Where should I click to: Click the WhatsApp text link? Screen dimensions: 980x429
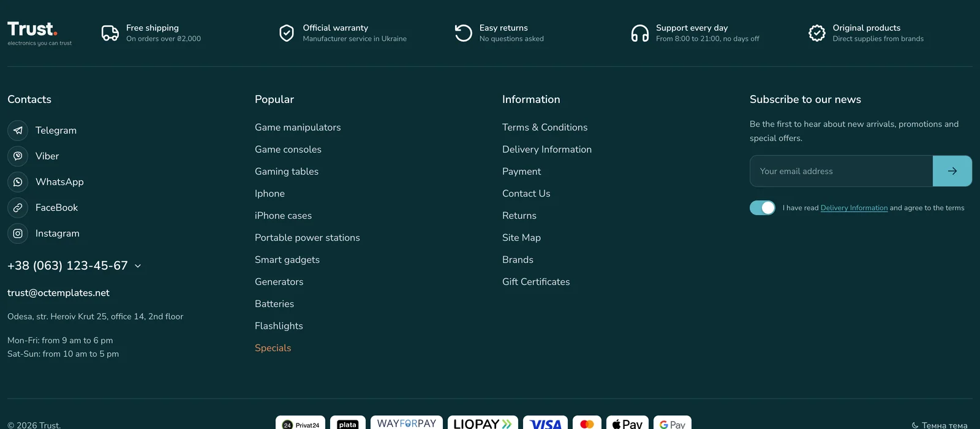[x=59, y=182]
